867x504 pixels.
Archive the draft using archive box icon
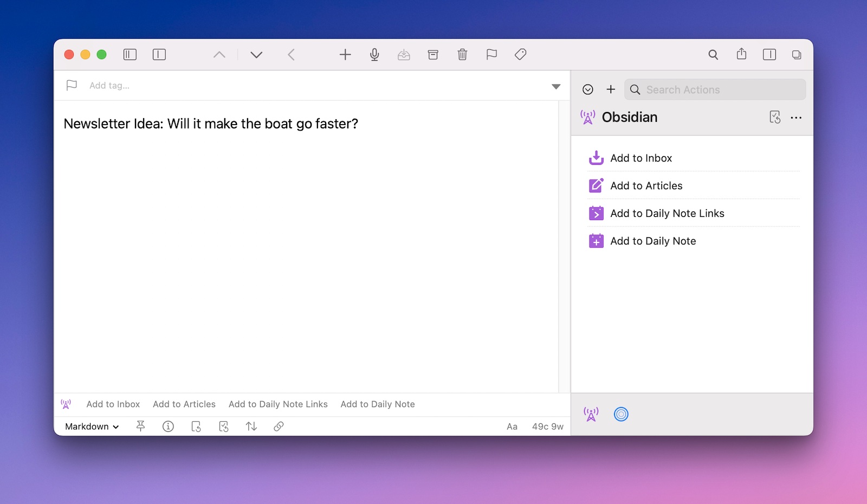[x=433, y=54]
